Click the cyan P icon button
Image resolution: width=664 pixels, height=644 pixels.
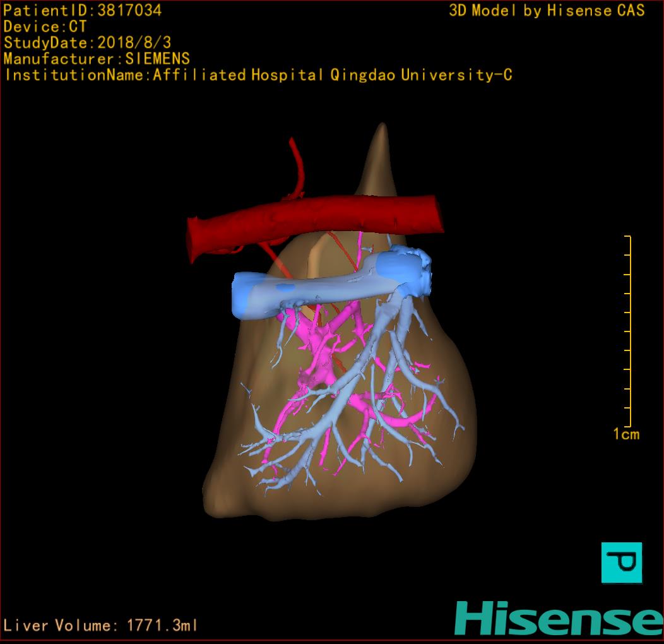coord(621,562)
